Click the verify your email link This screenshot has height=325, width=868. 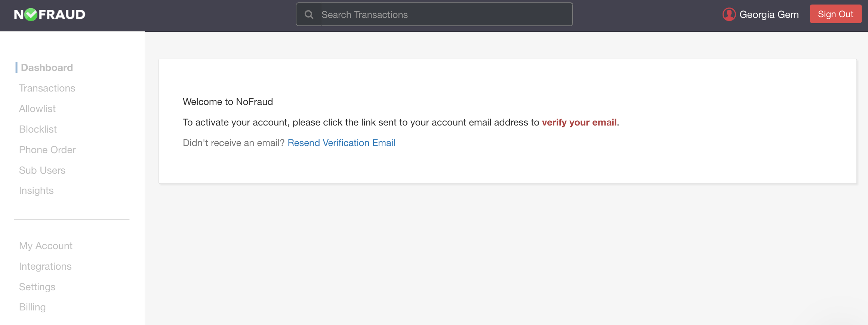(579, 122)
